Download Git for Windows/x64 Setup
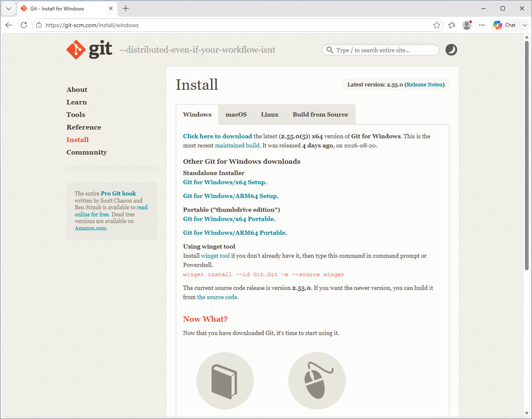This screenshot has width=532, height=419. tap(224, 182)
